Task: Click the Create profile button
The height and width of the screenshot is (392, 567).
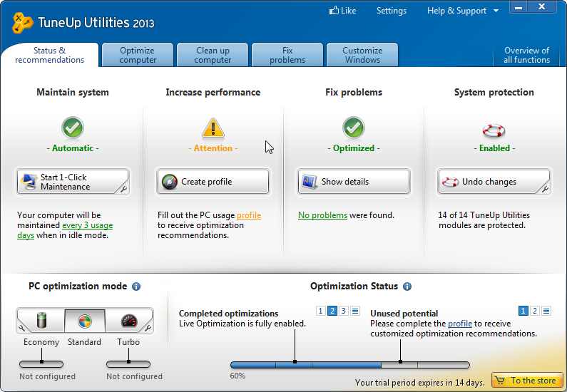Action: 213,182
